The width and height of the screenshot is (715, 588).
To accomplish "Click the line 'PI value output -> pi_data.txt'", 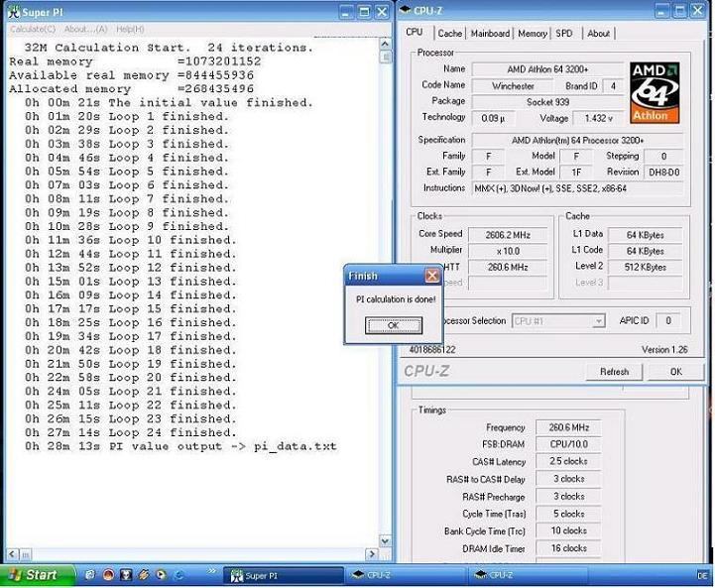I will coord(180,446).
